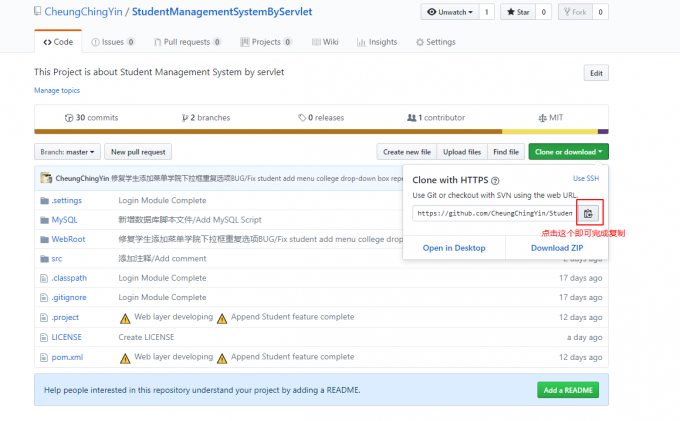Viewport: 680px width, 421px height.
Task: Click the Add a README button
Action: [x=568, y=390]
